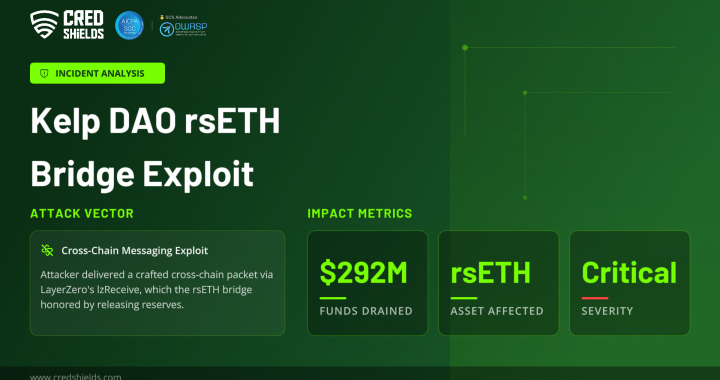Click the $292M value
This screenshot has width=720, height=380.
363,273
